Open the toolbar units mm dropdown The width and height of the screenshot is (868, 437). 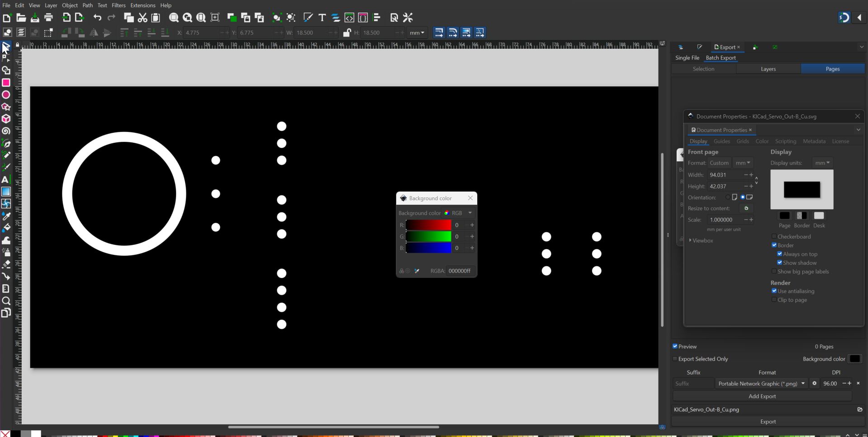(417, 33)
